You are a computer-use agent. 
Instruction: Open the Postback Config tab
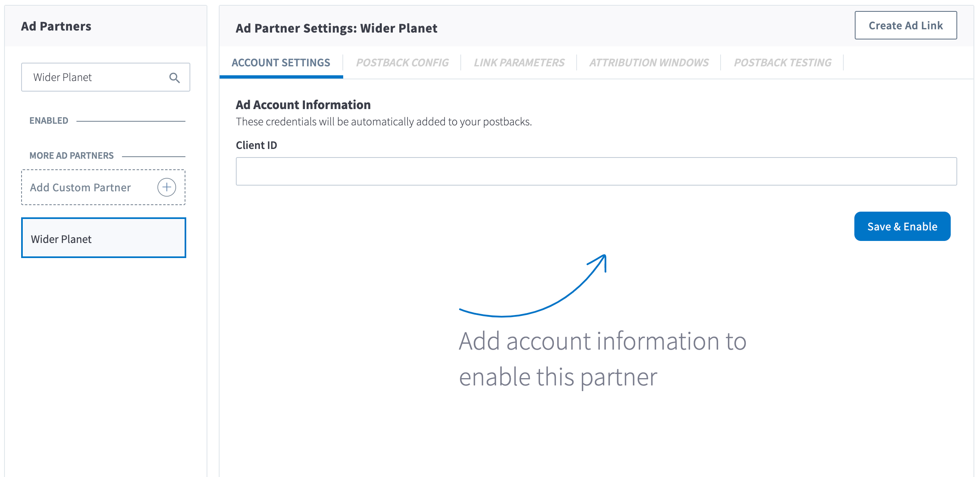tap(402, 63)
